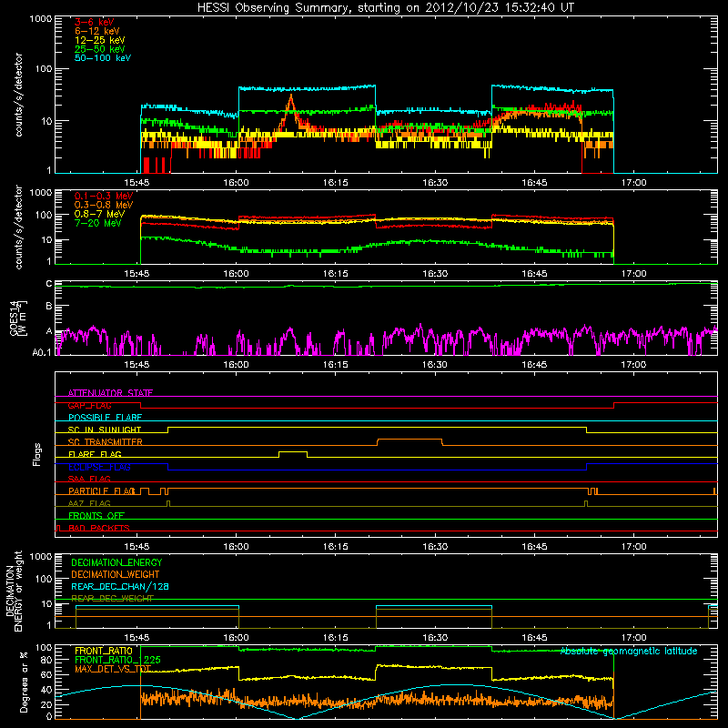728x728 pixels.
Task: Click the yellow 0.8-7 MeV legend entry
Action: 100,214
